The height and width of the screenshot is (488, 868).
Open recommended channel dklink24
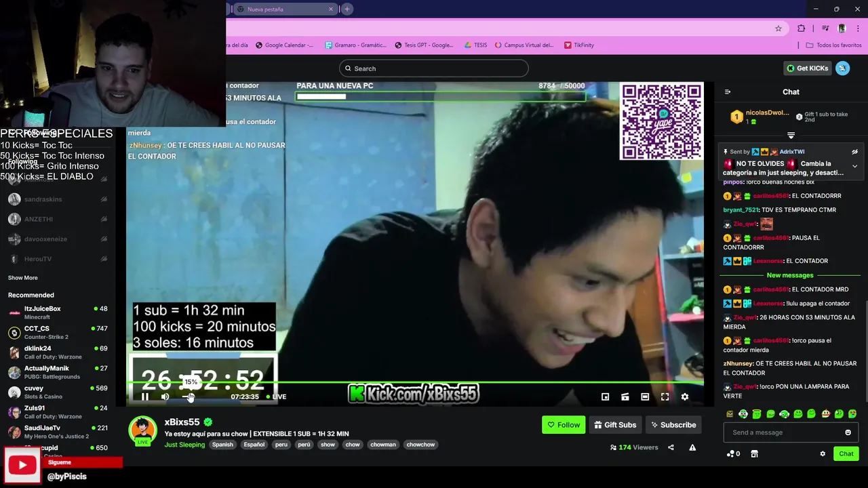coord(58,352)
